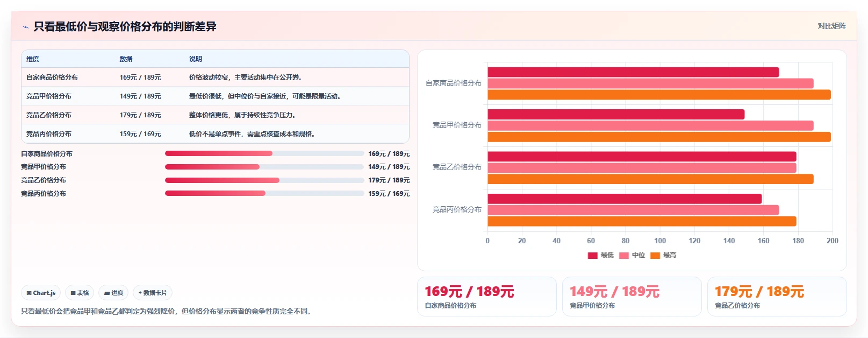Click 自家商品 lowest-price chart bar
Screen dimensions: 868x338
(x=633, y=72)
